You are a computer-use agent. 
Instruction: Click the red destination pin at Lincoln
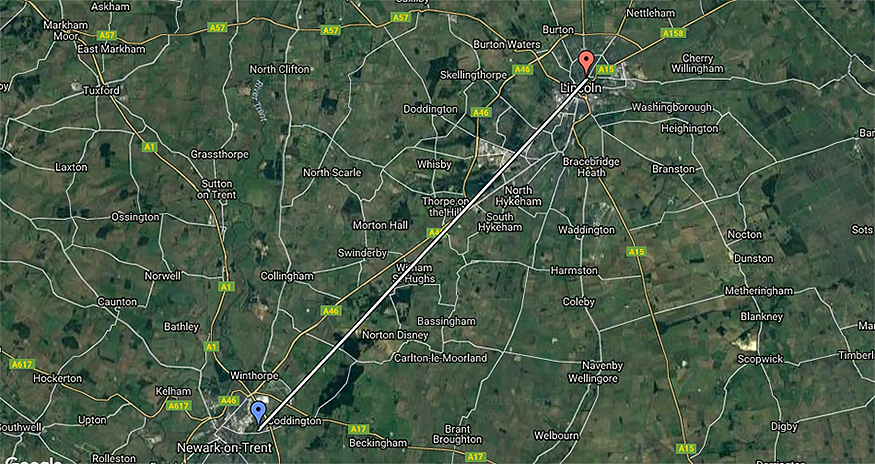click(585, 63)
